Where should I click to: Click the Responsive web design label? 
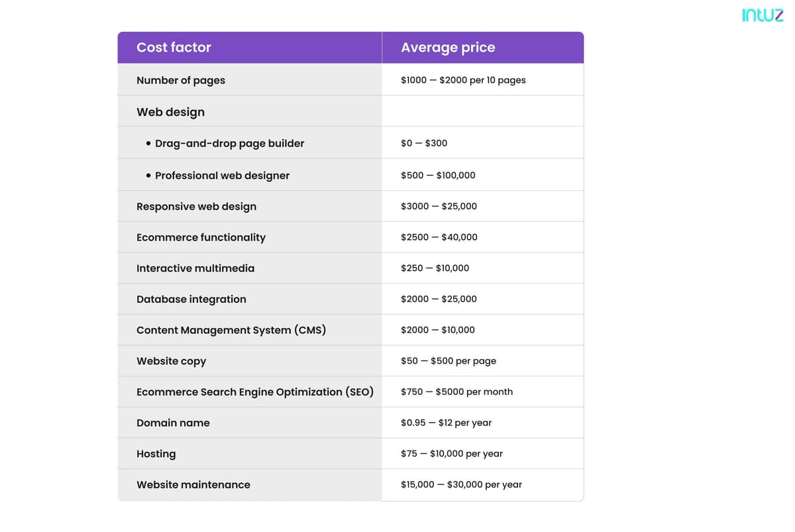pyautogui.click(x=196, y=207)
